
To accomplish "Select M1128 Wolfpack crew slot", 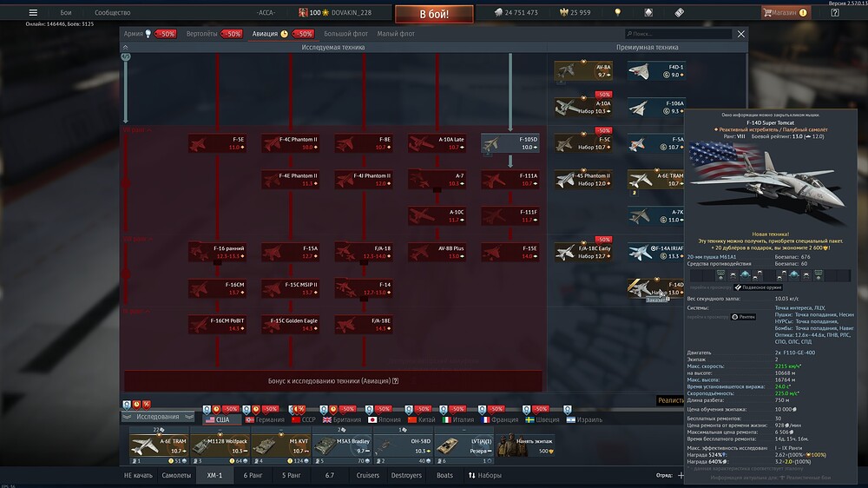I will click(220, 447).
